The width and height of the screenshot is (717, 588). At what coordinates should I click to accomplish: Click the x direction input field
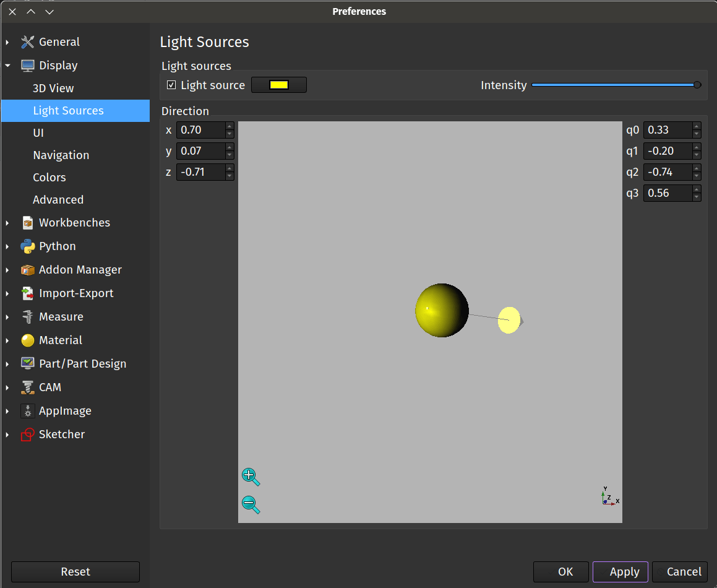click(200, 130)
